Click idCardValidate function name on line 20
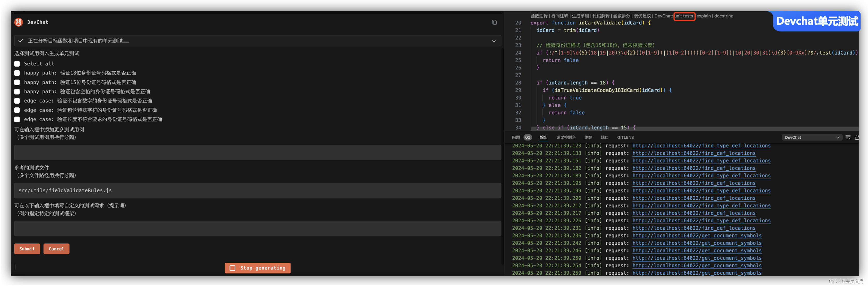The image size is (868, 286). pos(599,23)
